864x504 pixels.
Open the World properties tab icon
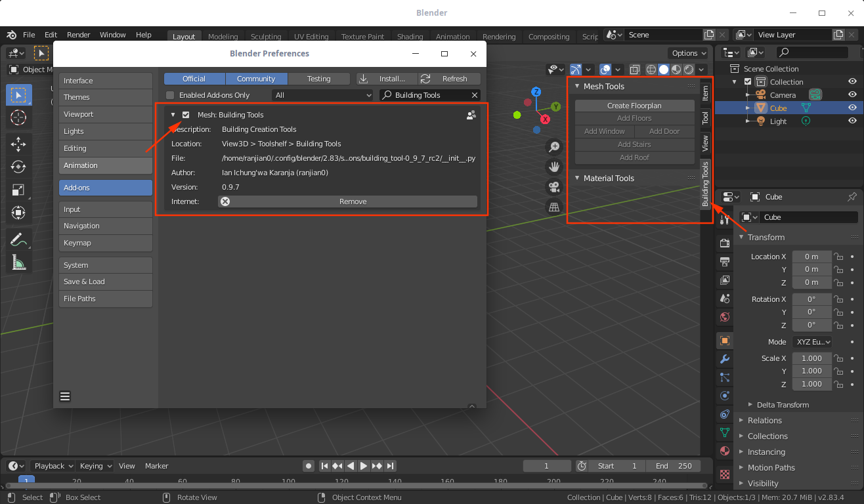(x=725, y=317)
